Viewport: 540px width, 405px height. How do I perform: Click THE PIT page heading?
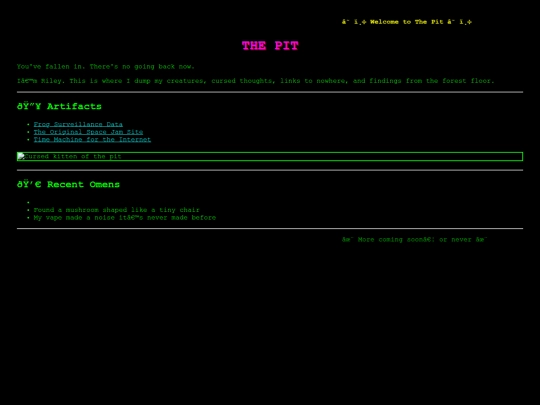[x=270, y=45]
